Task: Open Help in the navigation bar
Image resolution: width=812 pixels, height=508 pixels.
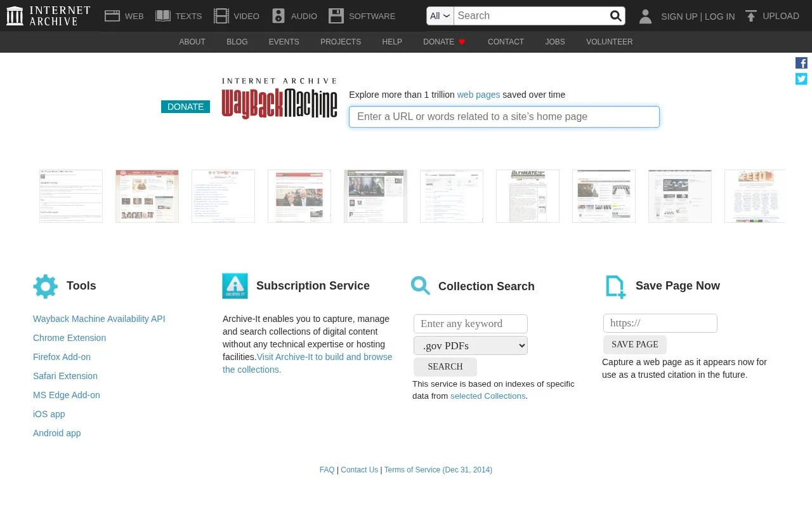Action: [392, 42]
